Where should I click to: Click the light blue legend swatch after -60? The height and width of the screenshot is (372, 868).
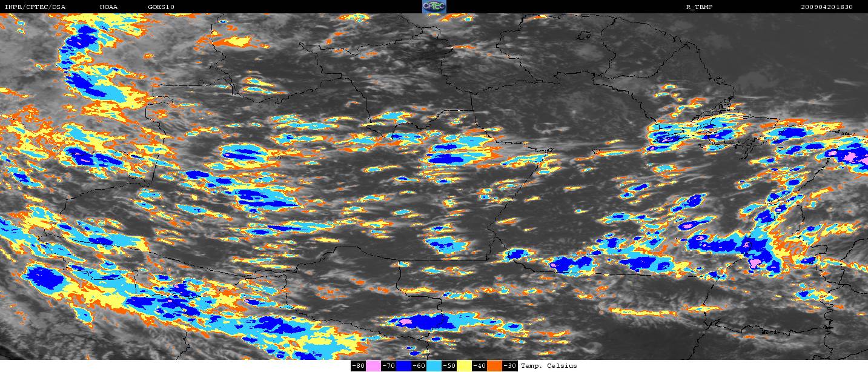pyautogui.click(x=434, y=366)
